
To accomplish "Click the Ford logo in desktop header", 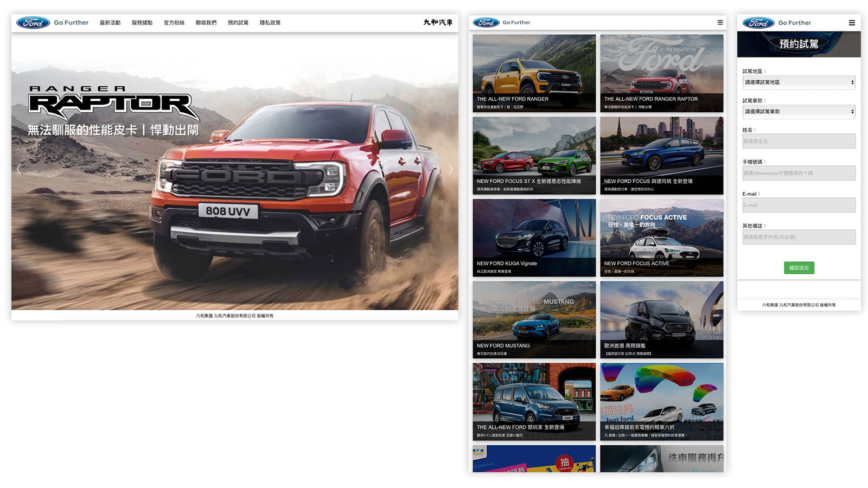I will click(33, 23).
